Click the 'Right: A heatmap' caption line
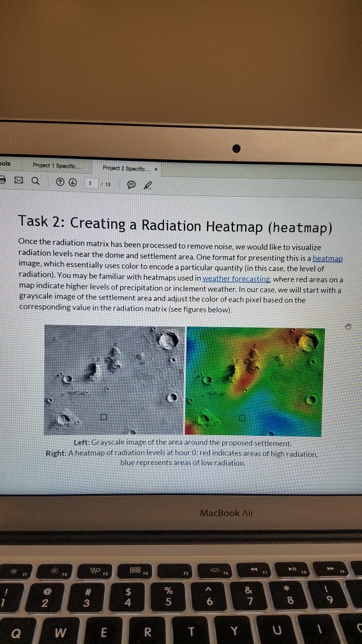The image size is (362, 644). coord(182,454)
